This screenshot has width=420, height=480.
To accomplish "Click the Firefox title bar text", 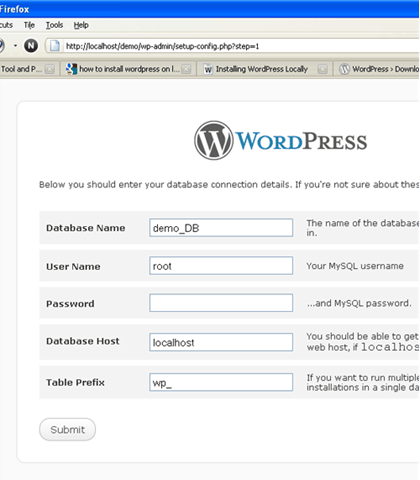I will click(x=14, y=9).
